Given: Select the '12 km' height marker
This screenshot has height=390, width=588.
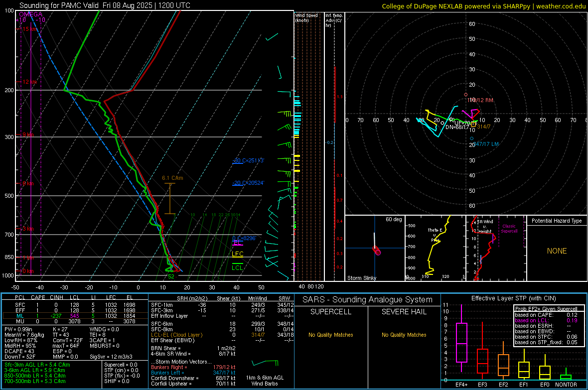Looking at the screenshot, I should point(29,82).
